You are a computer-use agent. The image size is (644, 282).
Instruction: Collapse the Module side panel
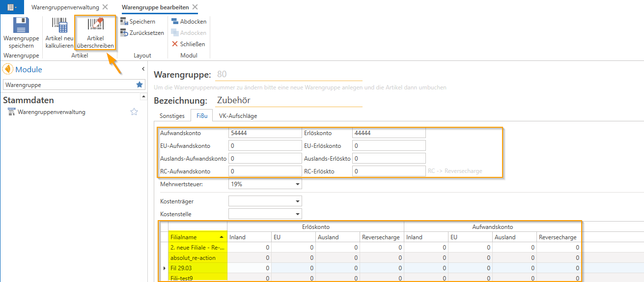click(143, 69)
